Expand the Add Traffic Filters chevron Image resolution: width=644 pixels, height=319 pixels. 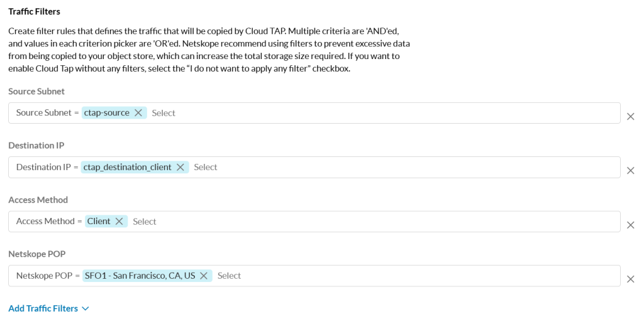click(x=86, y=308)
